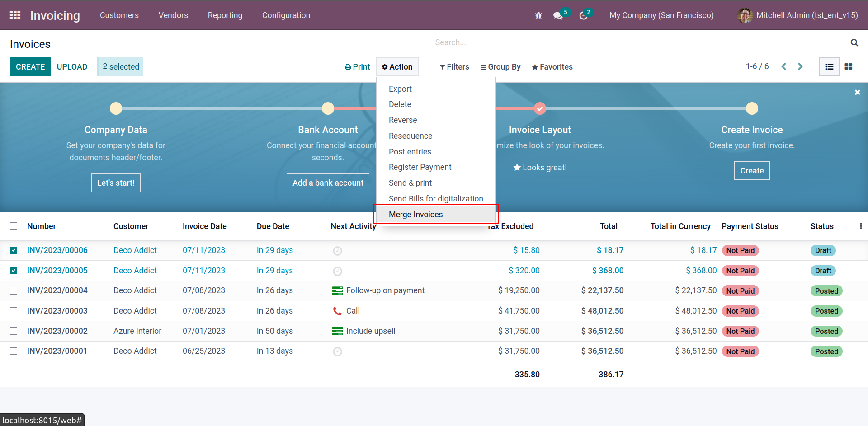
Task: Choose Resequence from Action menu
Action: tap(436, 136)
